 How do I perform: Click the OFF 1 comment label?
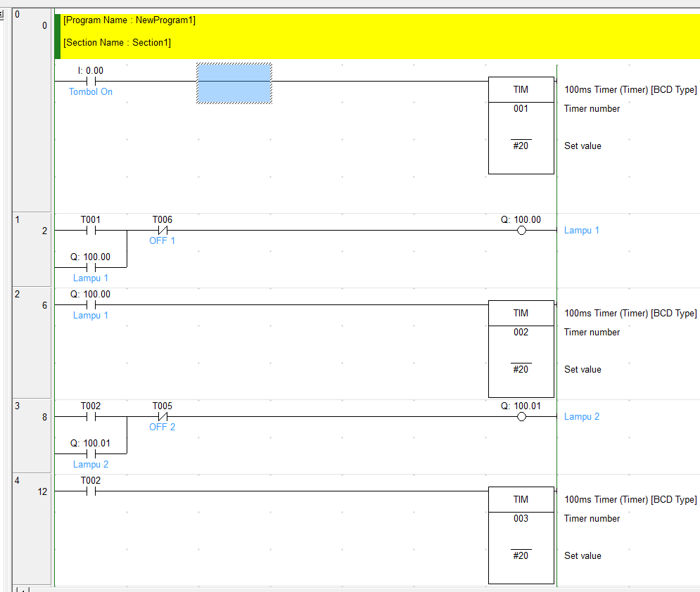click(x=162, y=240)
